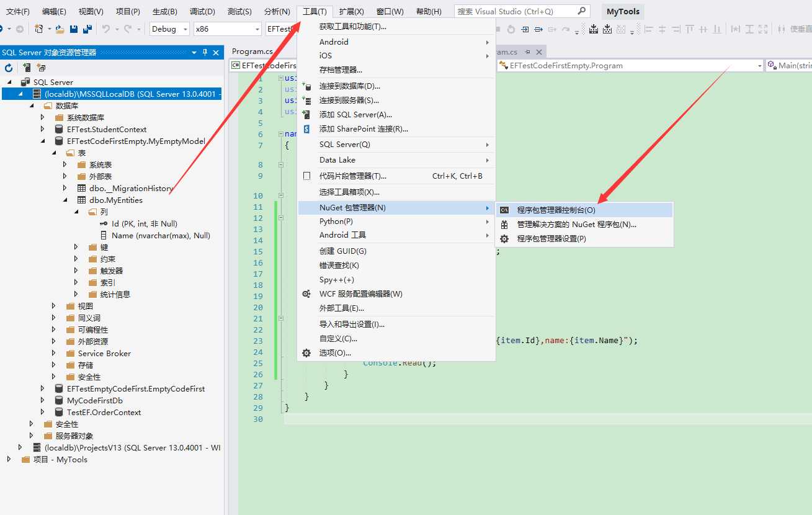812x515 pixels.
Task: Click the Undo toolbar icon
Action: pos(105,29)
